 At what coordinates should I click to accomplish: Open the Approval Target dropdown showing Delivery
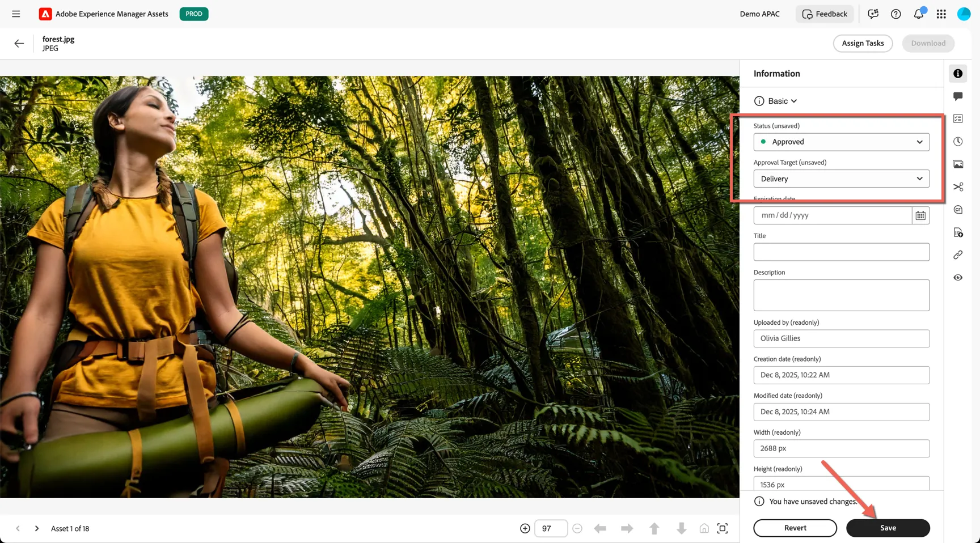click(x=842, y=179)
